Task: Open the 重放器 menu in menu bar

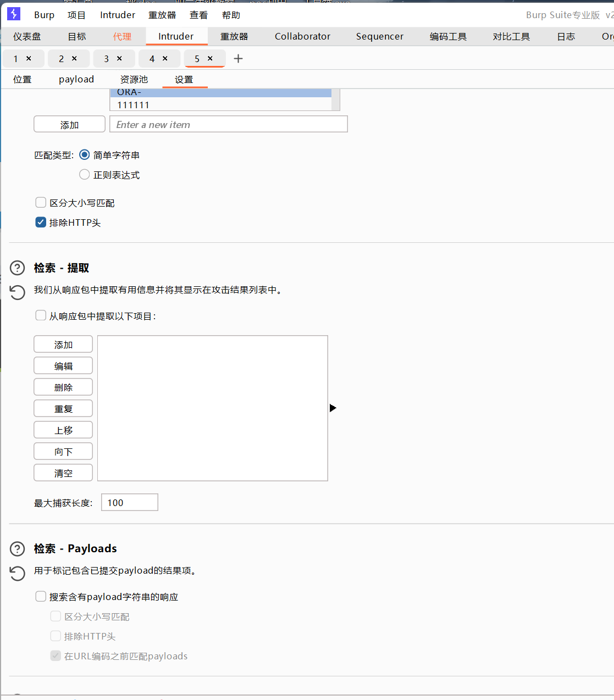Action: pos(162,15)
